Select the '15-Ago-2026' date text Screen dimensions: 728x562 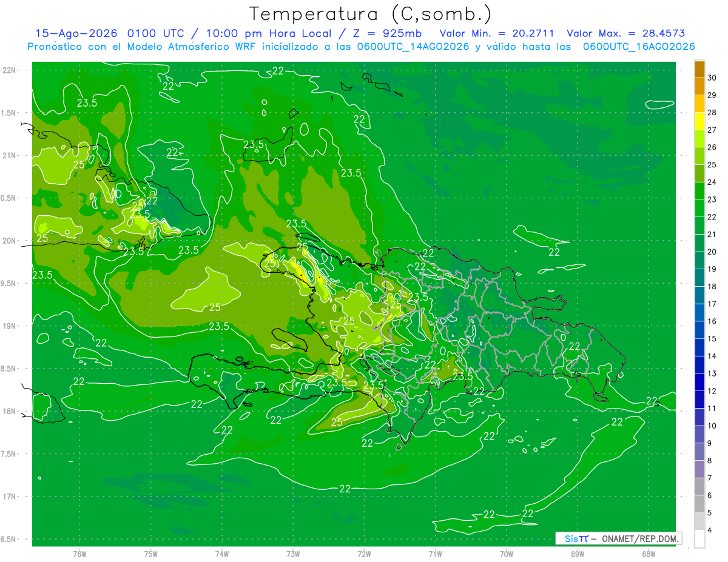point(77,33)
